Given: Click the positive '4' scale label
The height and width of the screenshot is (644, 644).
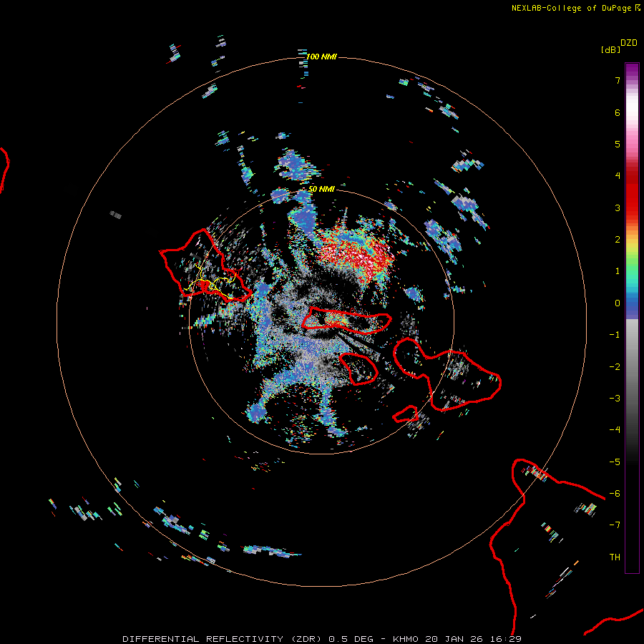Looking at the screenshot, I should click(x=618, y=176).
